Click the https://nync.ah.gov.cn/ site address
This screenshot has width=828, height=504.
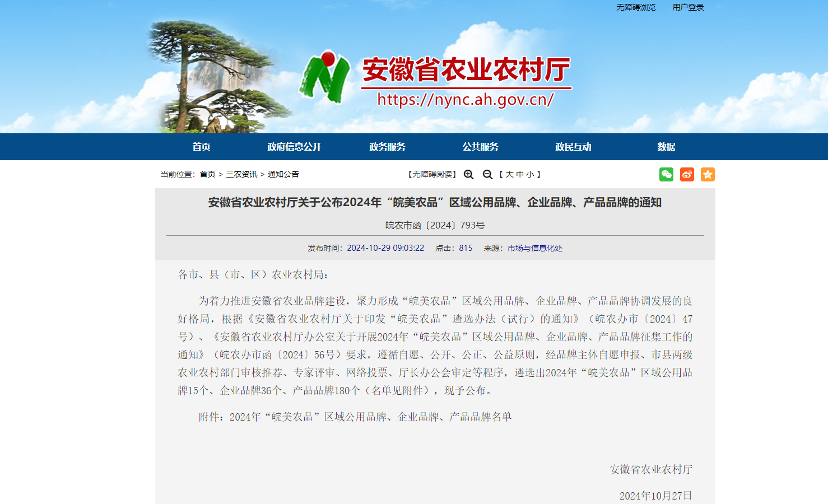tap(466, 100)
